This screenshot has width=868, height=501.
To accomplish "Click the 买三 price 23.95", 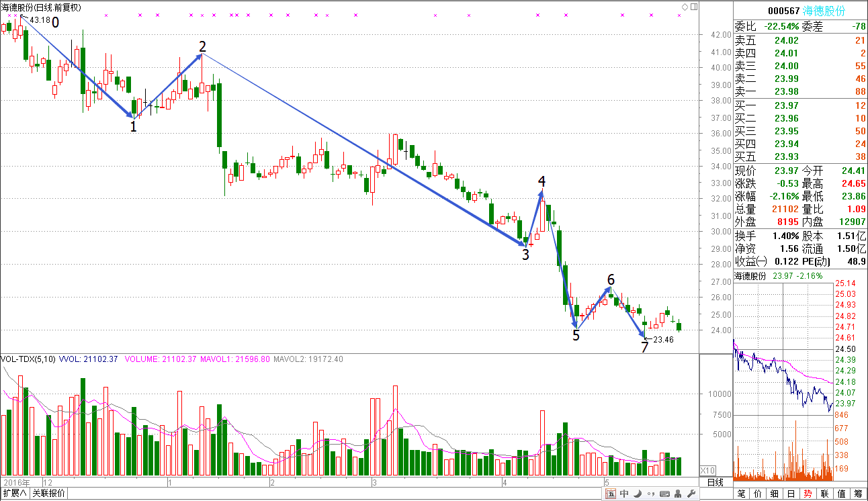I will click(x=786, y=132).
